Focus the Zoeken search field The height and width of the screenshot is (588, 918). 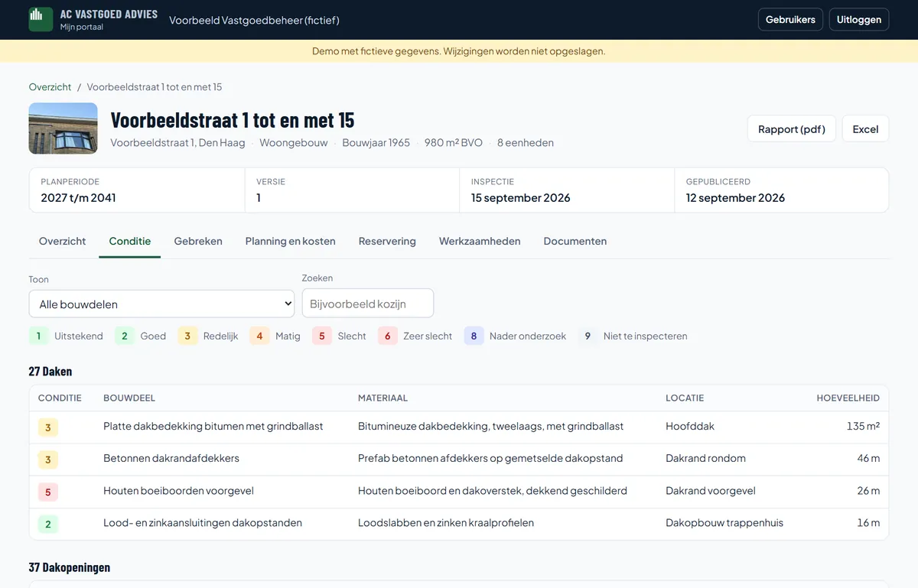click(368, 304)
